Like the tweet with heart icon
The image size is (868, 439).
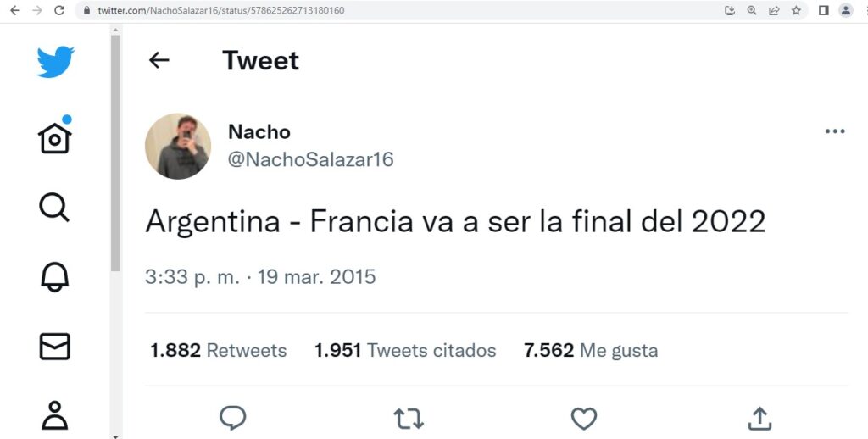click(583, 418)
